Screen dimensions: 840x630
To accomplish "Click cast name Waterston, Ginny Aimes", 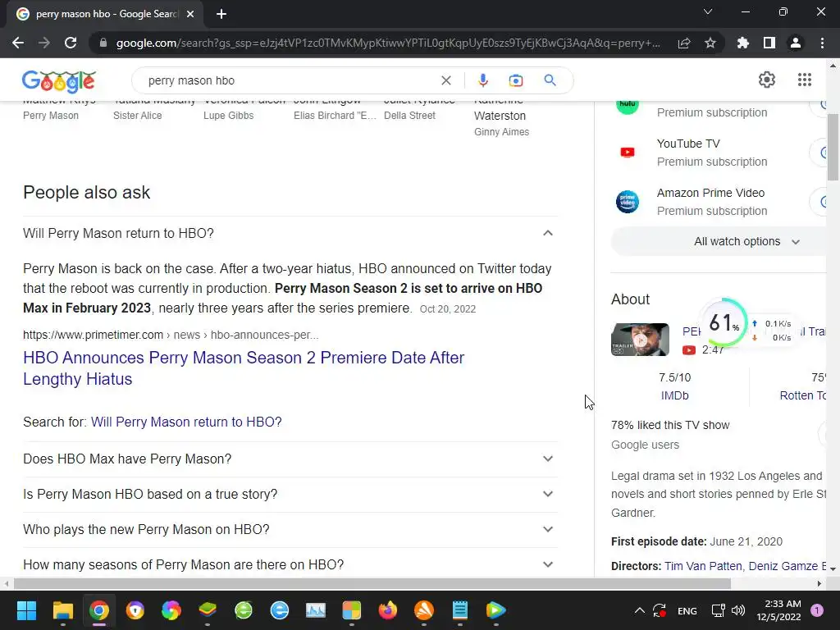I will point(501,124).
